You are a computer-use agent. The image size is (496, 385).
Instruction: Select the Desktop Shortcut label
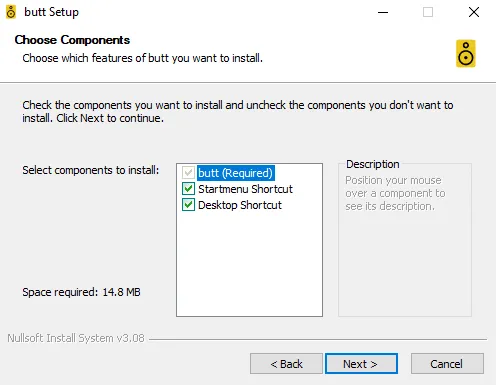pyautogui.click(x=240, y=205)
